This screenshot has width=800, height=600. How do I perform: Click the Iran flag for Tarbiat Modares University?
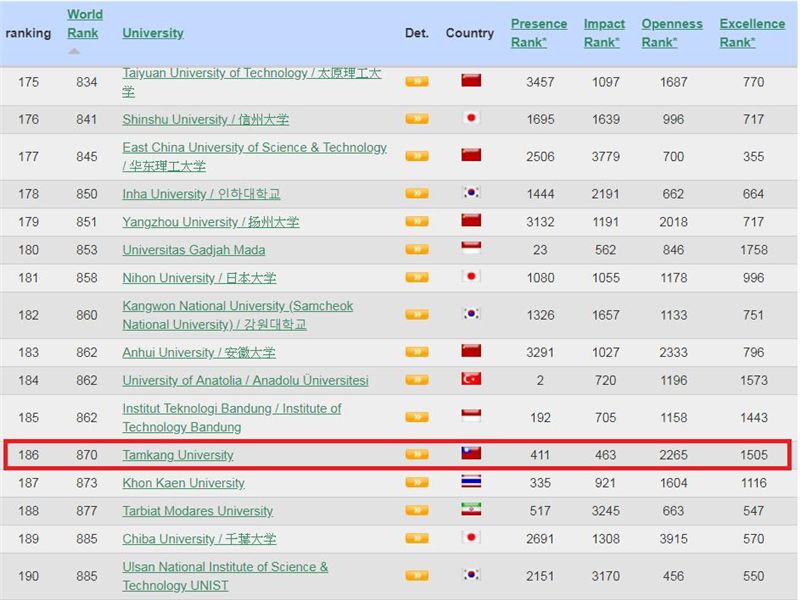pyautogui.click(x=470, y=510)
